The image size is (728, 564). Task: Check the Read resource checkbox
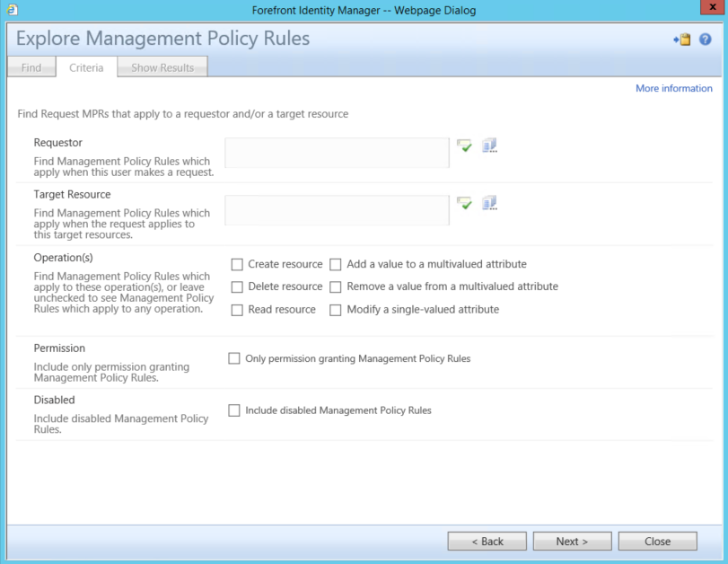pos(237,310)
